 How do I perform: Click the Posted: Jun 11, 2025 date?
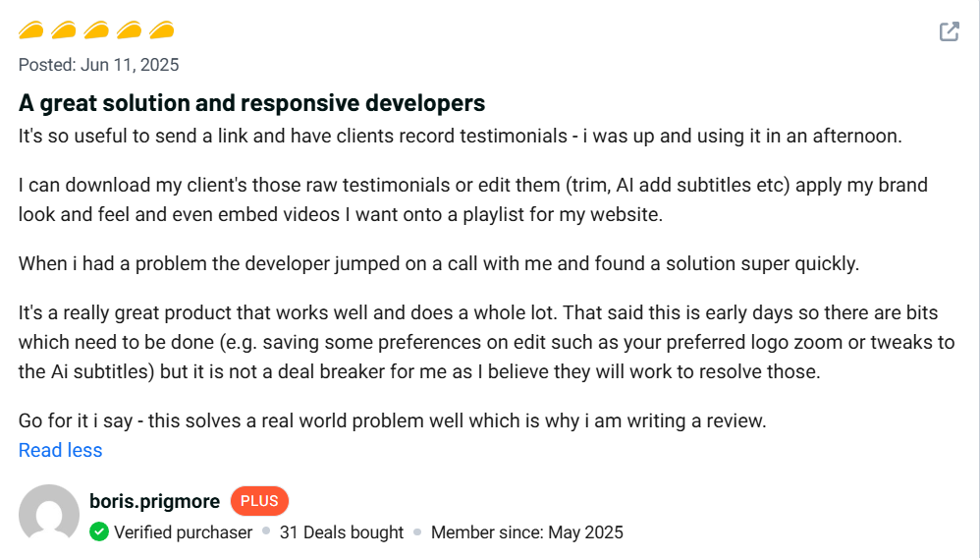pyautogui.click(x=98, y=65)
